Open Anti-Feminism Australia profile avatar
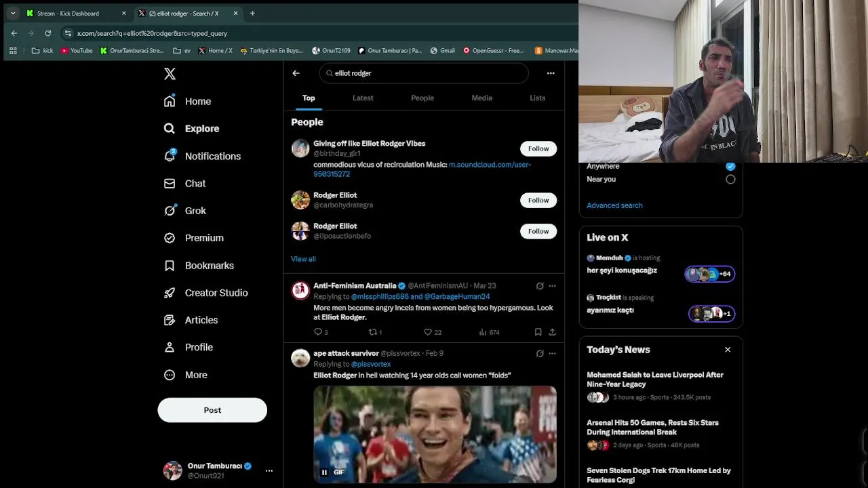 [300, 290]
